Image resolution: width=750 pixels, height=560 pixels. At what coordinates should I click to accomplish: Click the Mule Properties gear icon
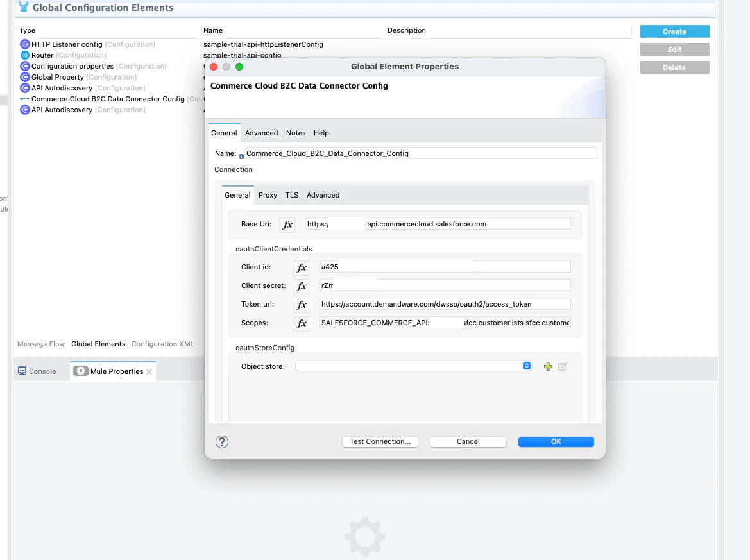point(80,371)
